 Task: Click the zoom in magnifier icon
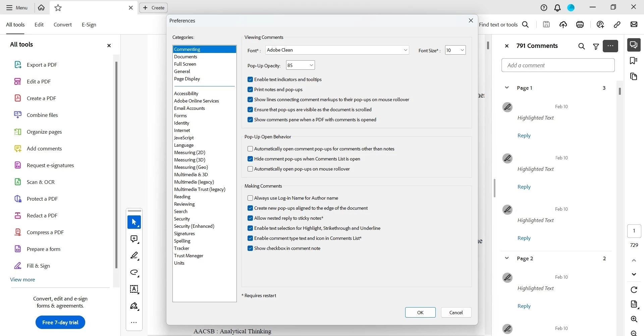pyautogui.click(x=634, y=319)
